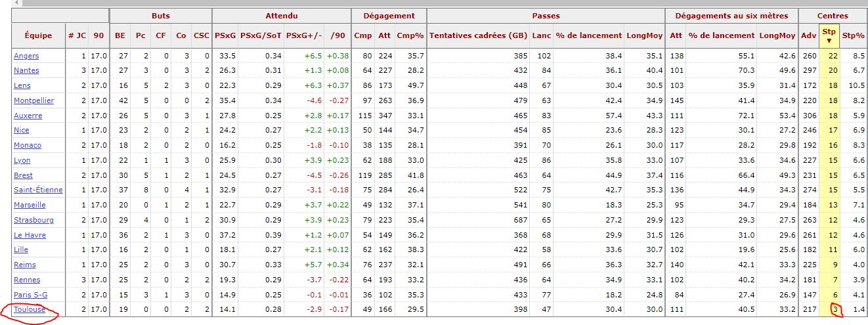Viewport: 868px width, 325px height.
Task: Sort table by CSC column
Action: click(202, 35)
